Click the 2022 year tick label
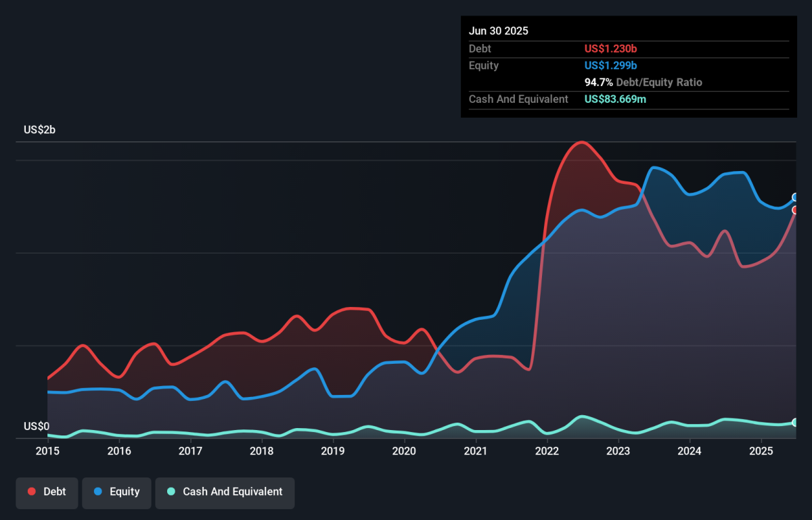812x520 pixels. pos(547,450)
